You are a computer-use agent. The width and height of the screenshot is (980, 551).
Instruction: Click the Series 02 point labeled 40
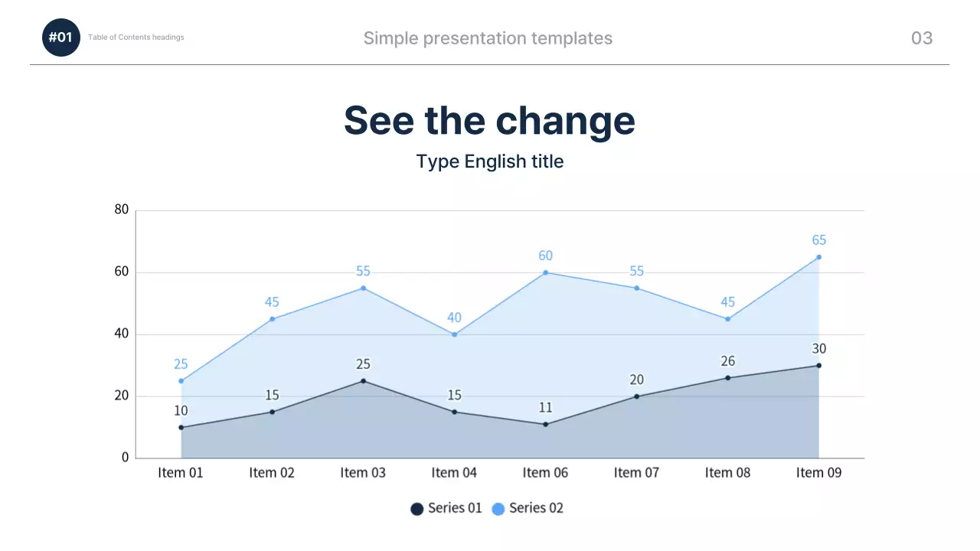(454, 334)
